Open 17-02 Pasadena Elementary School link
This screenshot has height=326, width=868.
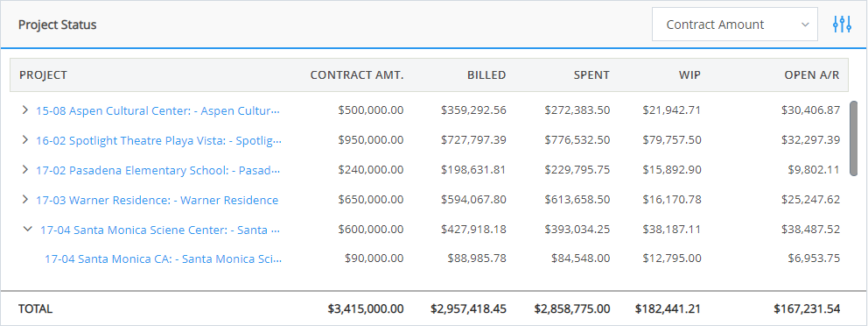pos(158,170)
